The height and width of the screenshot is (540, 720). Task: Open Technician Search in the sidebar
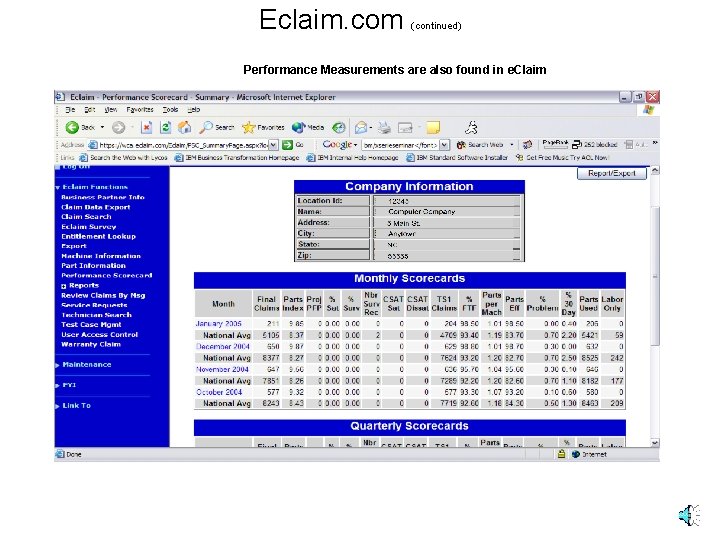96,315
